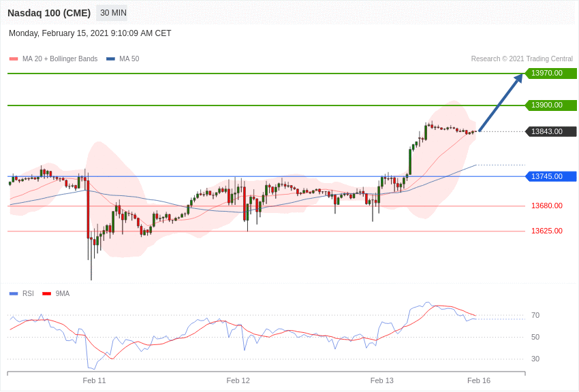This screenshot has height=392, width=579.
Task: Click the Research Trading Central copyright text
Action: tap(522, 59)
